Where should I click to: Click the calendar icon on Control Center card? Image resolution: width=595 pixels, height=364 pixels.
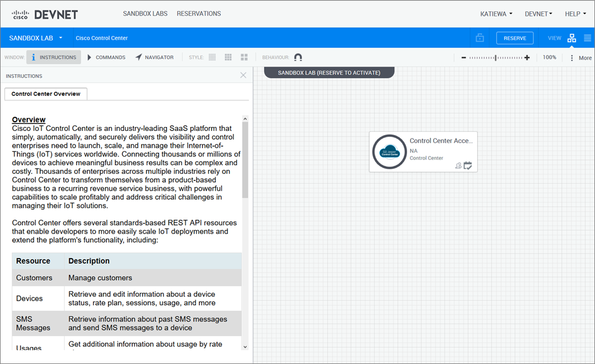click(468, 166)
